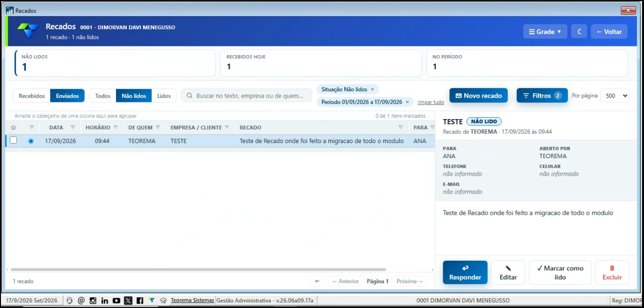Jump to first page arrow in pagination
This screenshot has width=644, height=308.
coord(317,281)
